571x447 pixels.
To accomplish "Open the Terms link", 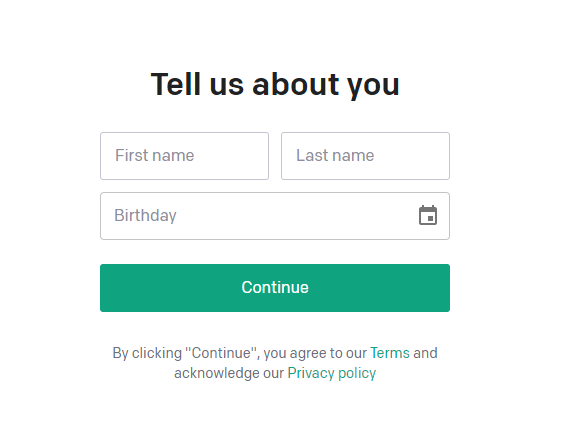I will click(x=390, y=353).
